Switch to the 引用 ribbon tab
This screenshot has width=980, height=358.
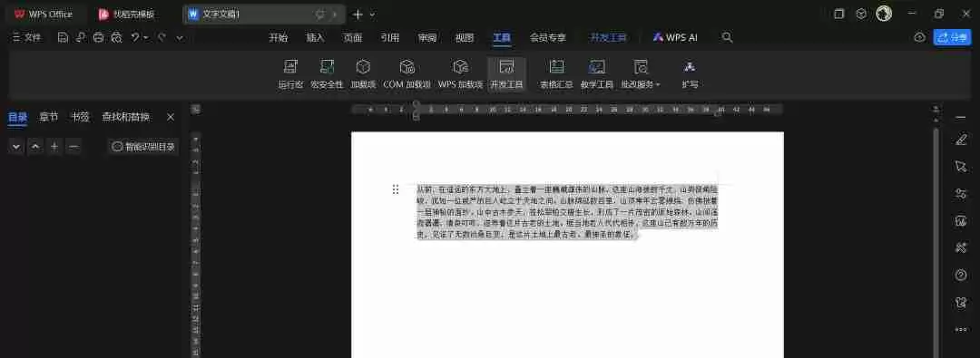coord(390,37)
